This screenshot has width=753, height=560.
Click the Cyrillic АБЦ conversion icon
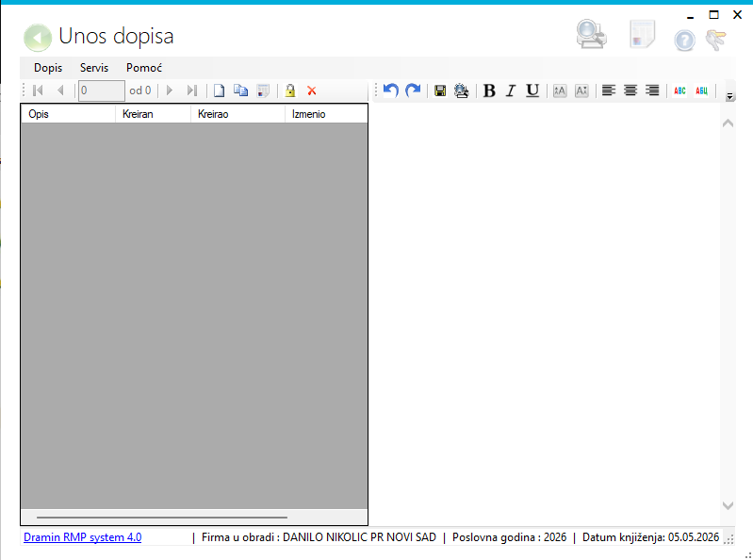pyautogui.click(x=701, y=91)
